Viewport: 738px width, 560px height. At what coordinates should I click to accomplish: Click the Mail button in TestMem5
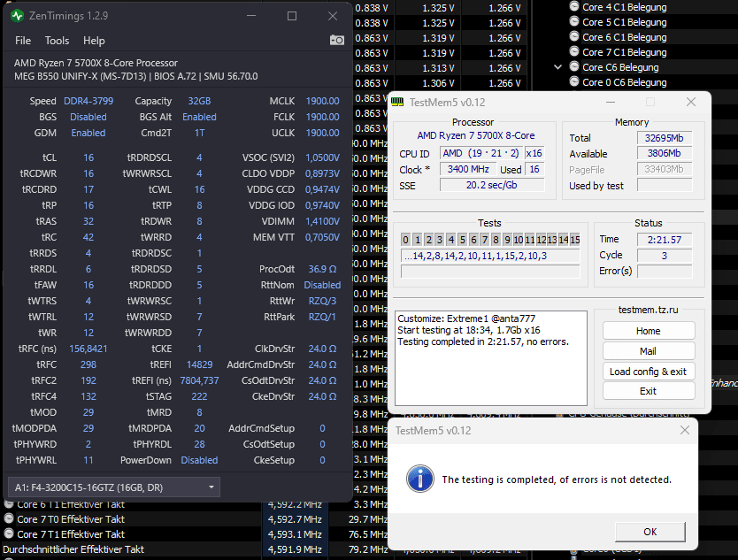click(x=648, y=351)
